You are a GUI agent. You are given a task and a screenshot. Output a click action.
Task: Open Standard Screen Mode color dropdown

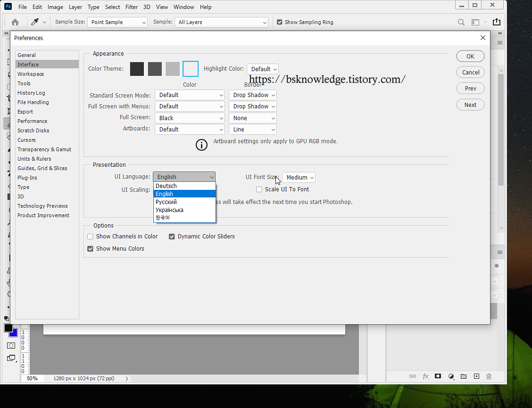[x=190, y=95]
